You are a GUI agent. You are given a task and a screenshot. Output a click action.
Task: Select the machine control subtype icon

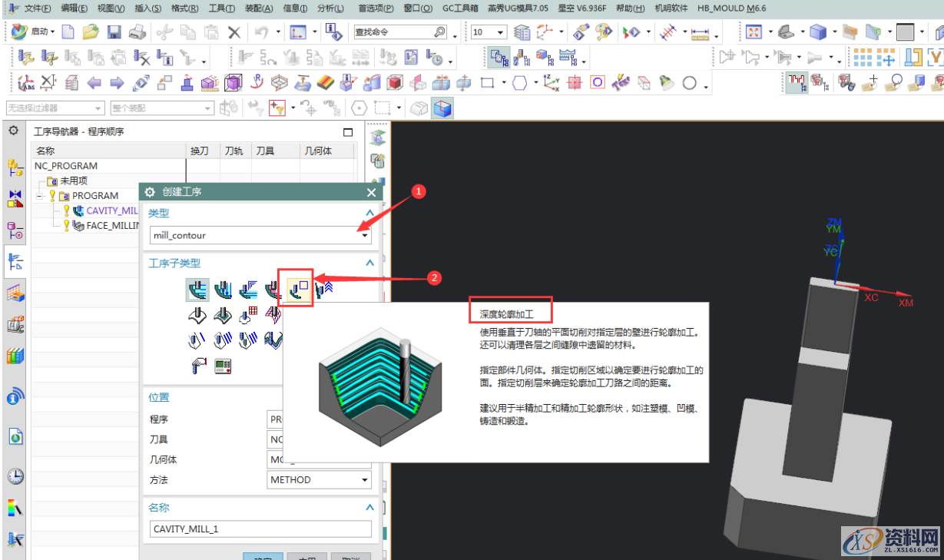224,366
